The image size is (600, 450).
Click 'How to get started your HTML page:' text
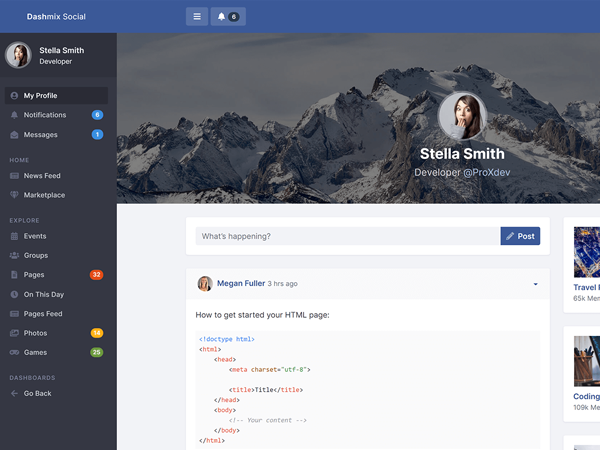(262, 315)
